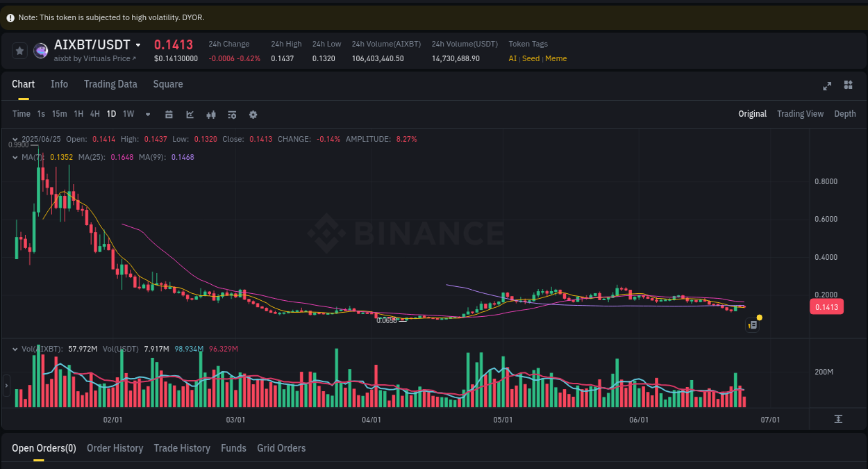868x469 pixels.
Task: Collapse the Vol(AIXBT) indicator panel
Action: pos(15,349)
